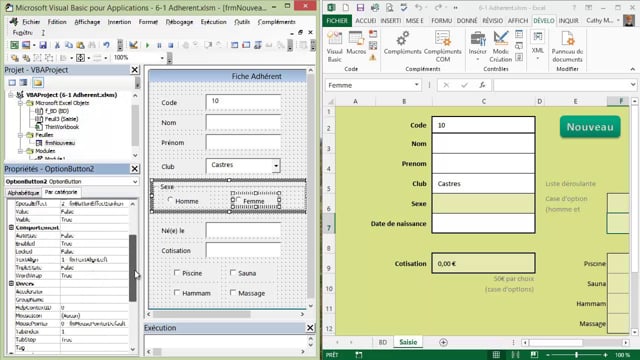The image size is (640, 360).
Task: Click the Copy icon in VBA toolbar
Action: [x=69, y=45]
